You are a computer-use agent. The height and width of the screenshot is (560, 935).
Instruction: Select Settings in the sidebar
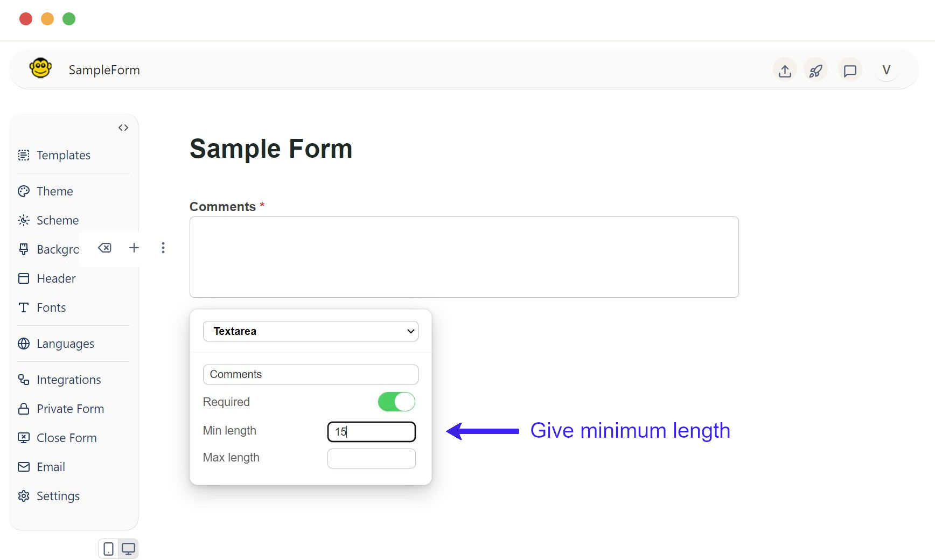pos(58,496)
